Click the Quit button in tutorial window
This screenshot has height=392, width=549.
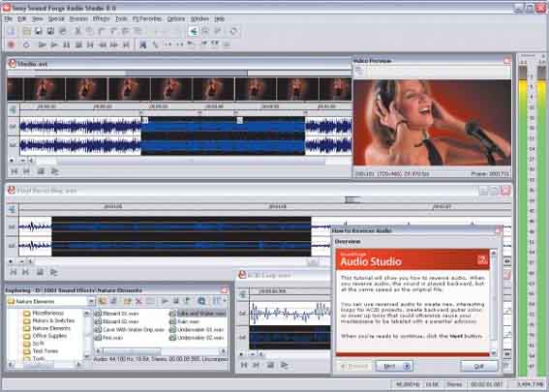[x=478, y=366]
